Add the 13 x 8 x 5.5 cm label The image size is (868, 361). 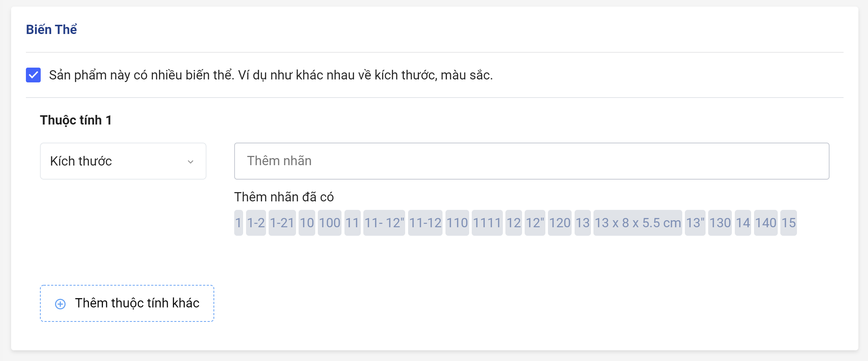[x=638, y=223]
